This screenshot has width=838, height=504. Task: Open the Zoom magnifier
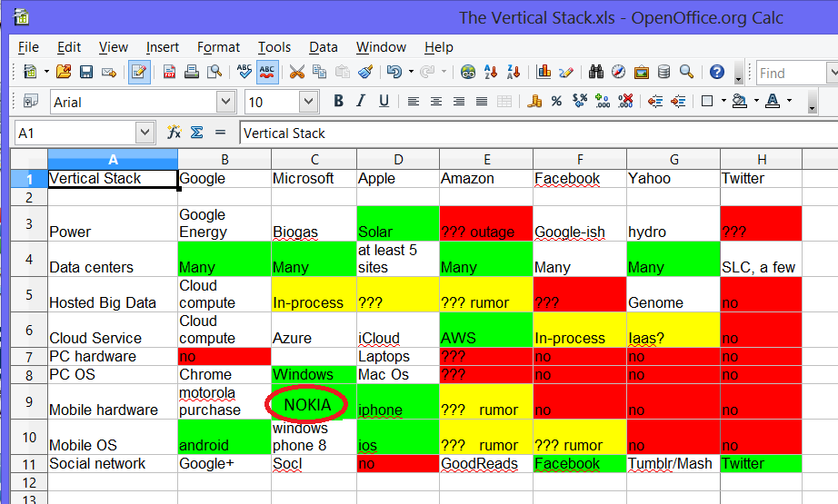(x=686, y=72)
